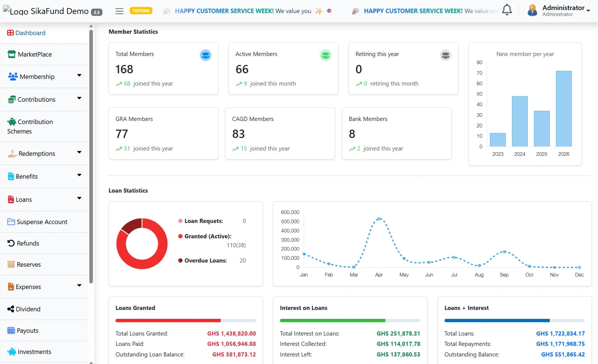Expand the Membership submenu arrow
This screenshot has height=364, width=598.
pyautogui.click(x=79, y=75)
